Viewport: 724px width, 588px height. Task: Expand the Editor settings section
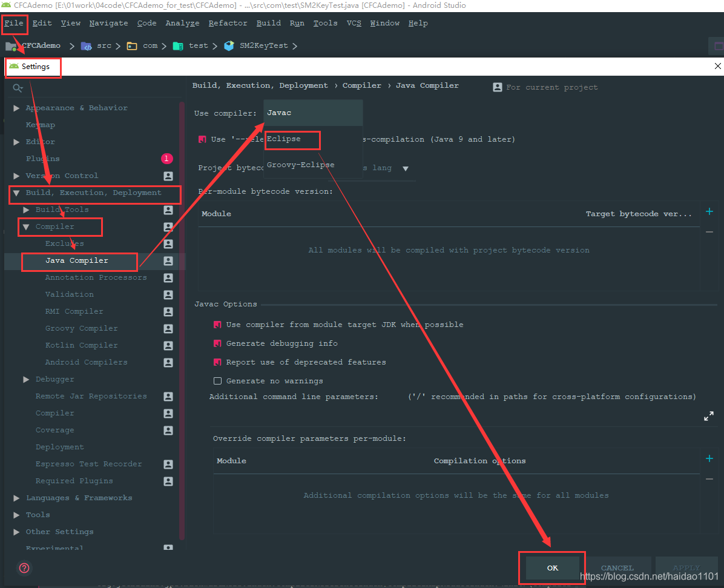(x=16, y=142)
